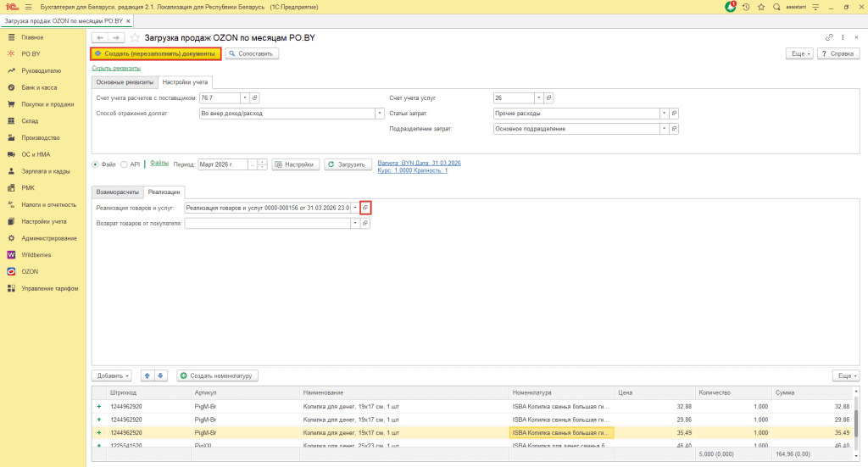Switch to the Реализации tab
Viewport: 868px width, 467px height.
coord(164,192)
